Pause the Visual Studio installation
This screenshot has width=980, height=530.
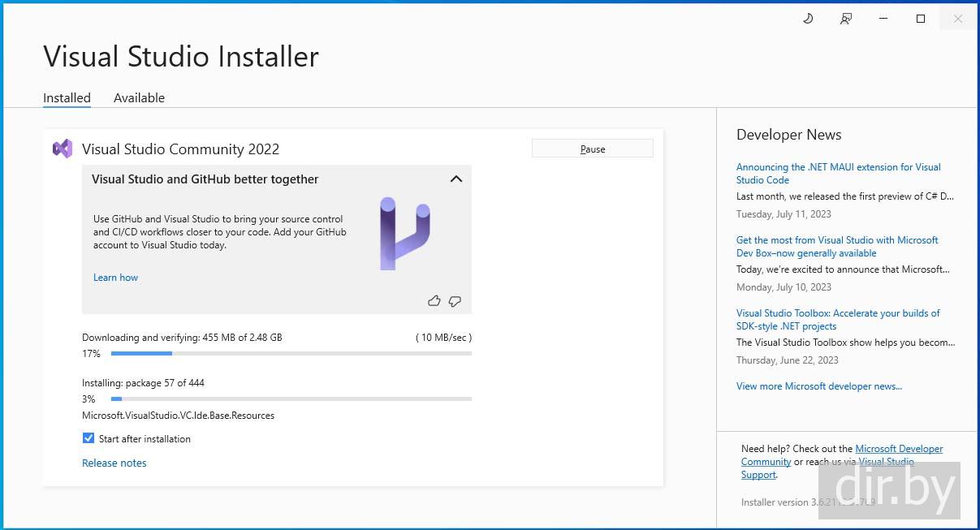[x=592, y=149]
